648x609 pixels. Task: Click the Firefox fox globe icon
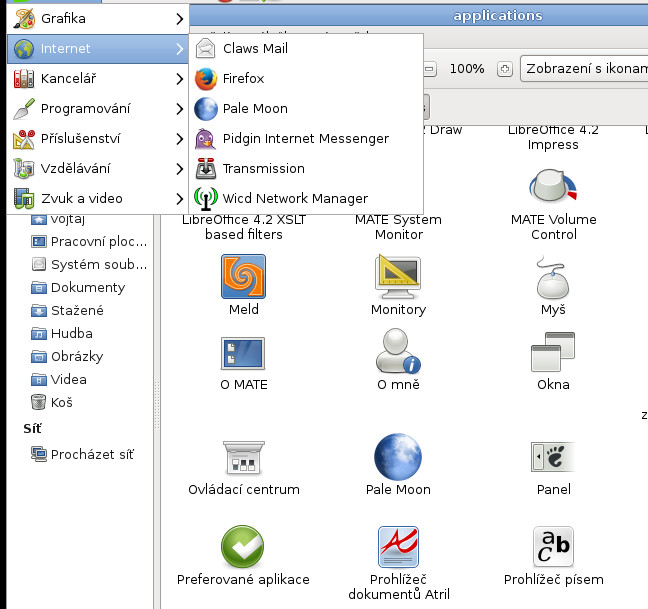205,79
